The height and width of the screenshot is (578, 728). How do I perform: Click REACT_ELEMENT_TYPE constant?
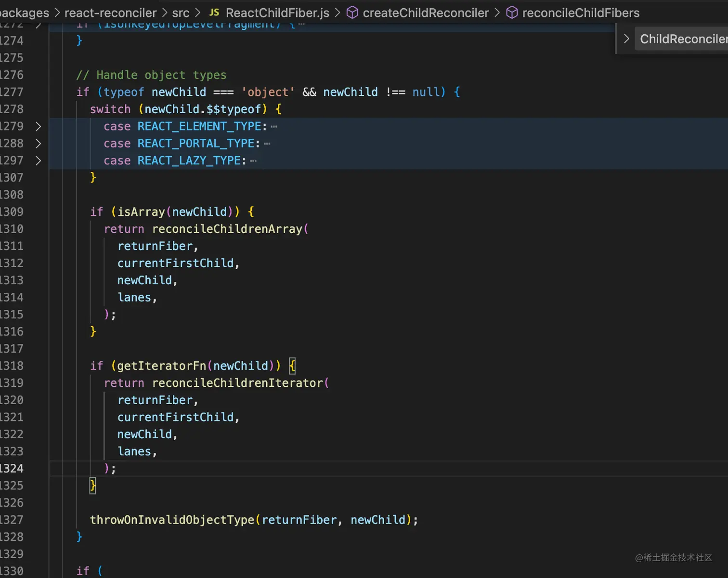click(199, 127)
